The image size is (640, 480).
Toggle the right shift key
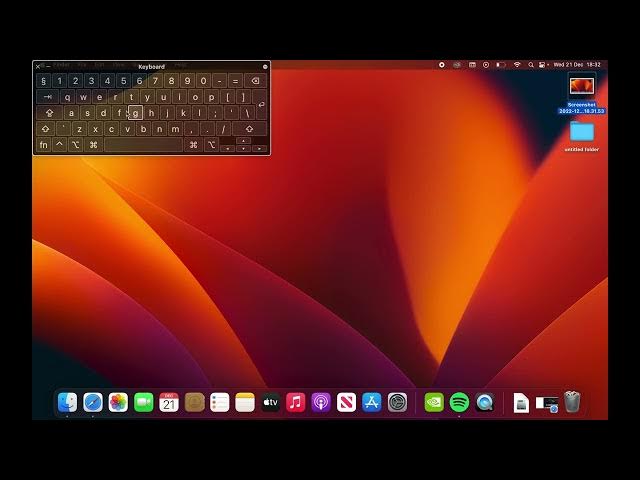(x=249, y=129)
